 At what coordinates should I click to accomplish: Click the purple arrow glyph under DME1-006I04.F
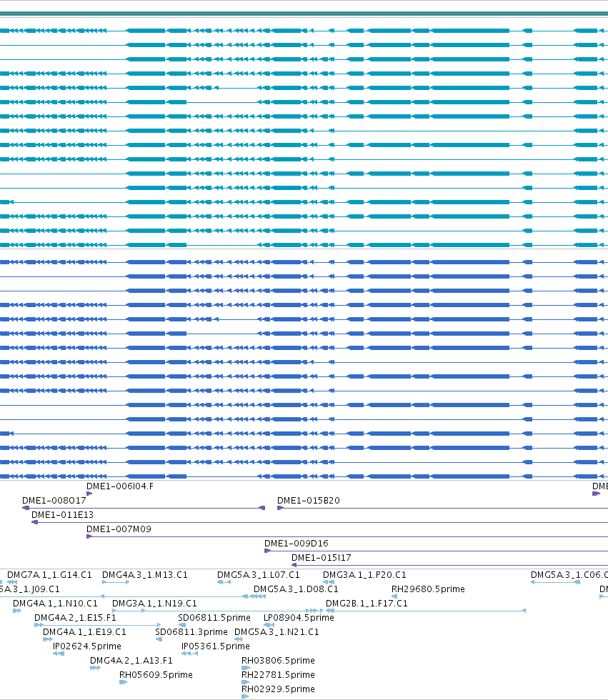coord(89,494)
